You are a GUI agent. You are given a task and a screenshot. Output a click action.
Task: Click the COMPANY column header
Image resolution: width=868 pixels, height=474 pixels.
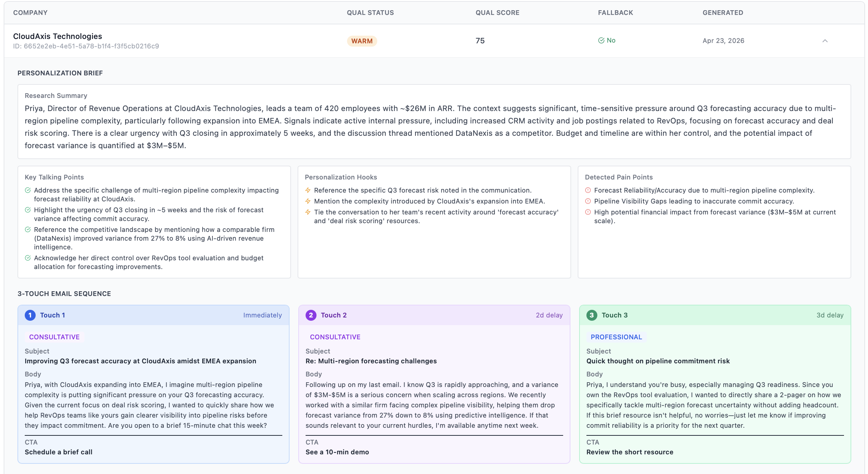pos(30,13)
